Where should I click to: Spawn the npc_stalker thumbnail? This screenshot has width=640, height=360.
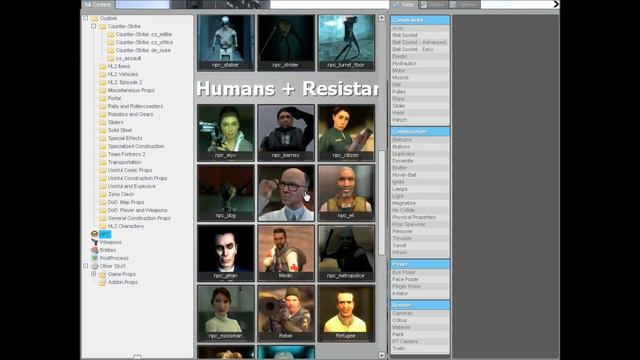pos(226,43)
